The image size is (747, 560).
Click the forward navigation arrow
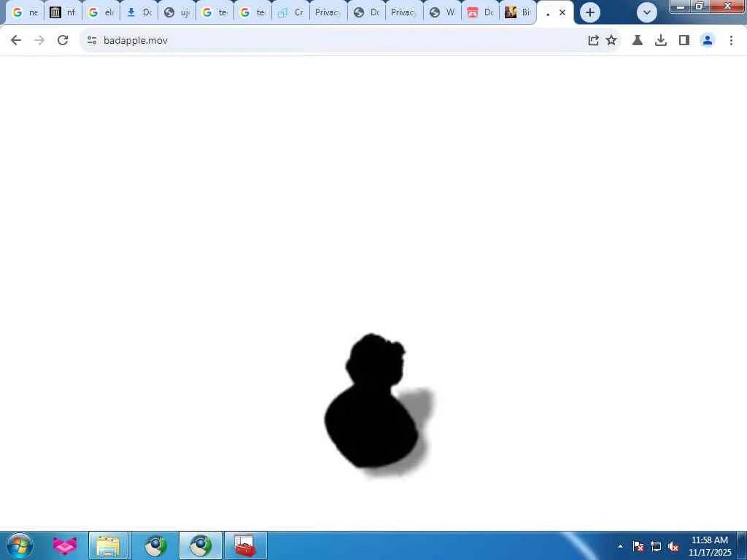[39, 41]
